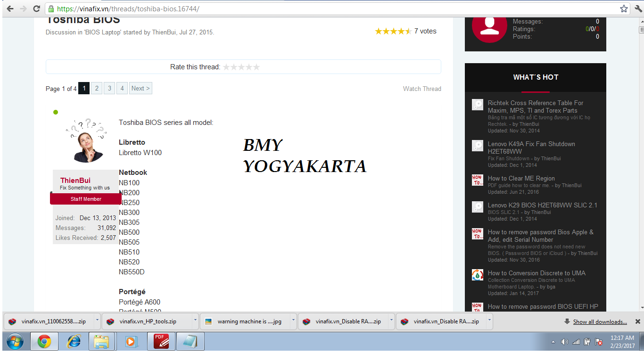Open Lenovo K49A Fix Fan Shutdown thread
644x362 pixels.
(x=531, y=148)
